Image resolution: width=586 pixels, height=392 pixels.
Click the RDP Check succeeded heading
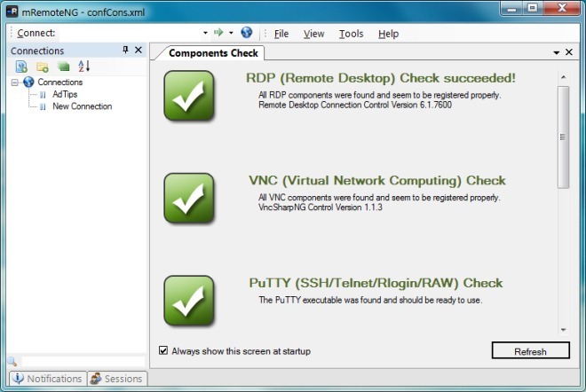click(x=380, y=78)
